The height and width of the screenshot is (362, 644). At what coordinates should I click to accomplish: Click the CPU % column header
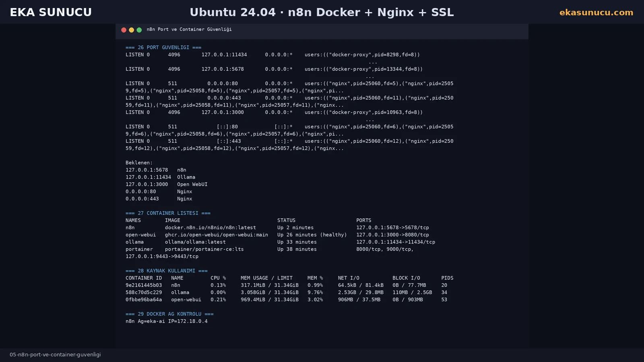(x=218, y=278)
